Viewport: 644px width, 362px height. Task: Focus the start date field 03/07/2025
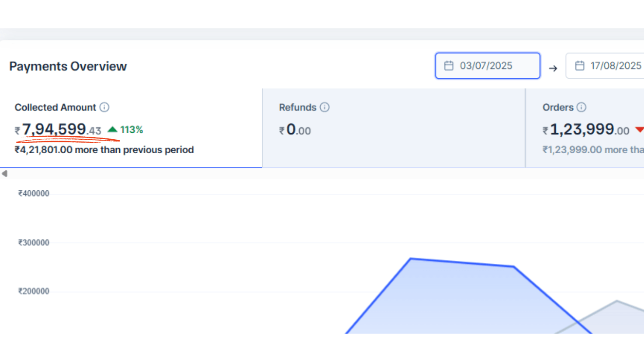pyautogui.click(x=488, y=66)
